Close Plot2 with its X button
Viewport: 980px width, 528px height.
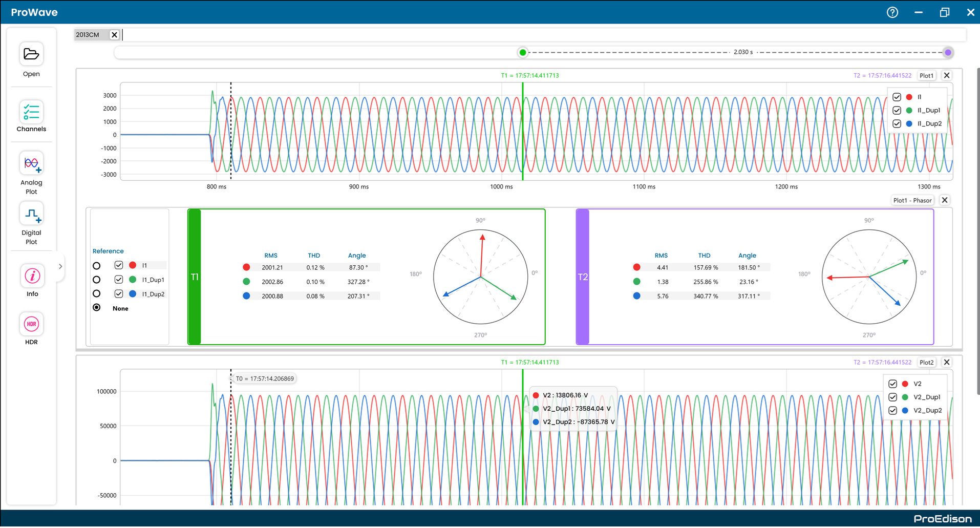[947, 362]
